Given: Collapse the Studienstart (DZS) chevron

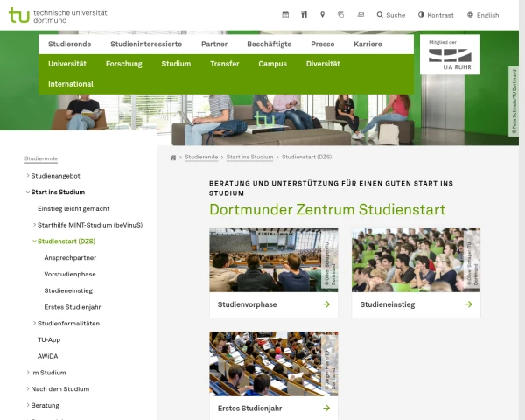Looking at the screenshot, I should tap(34, 241).
